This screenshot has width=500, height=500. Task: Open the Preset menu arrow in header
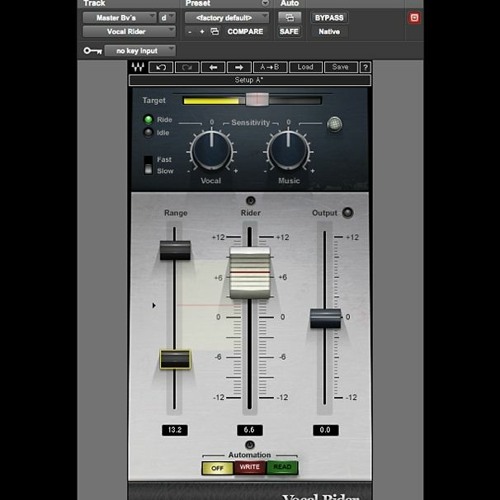pyautogui.click(x=265, y=3)
